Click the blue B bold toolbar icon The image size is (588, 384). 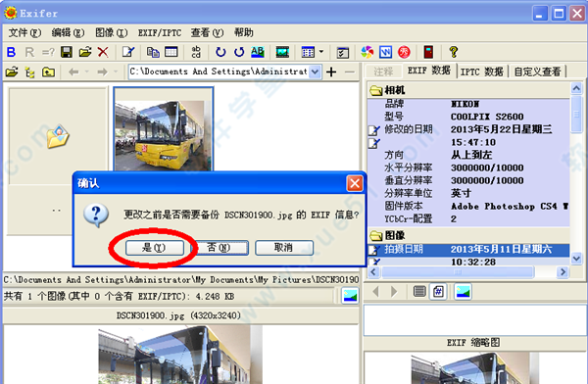click(x=11, y=52)
